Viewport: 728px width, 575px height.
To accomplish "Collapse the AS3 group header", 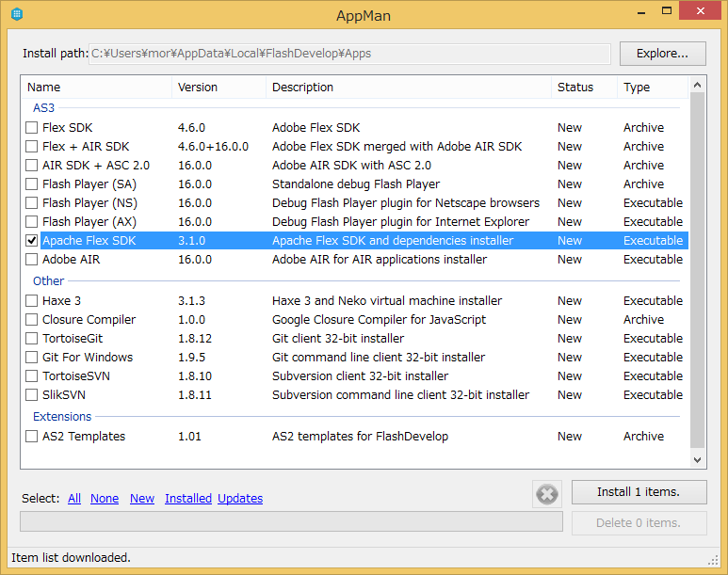I will pos(43,107).
